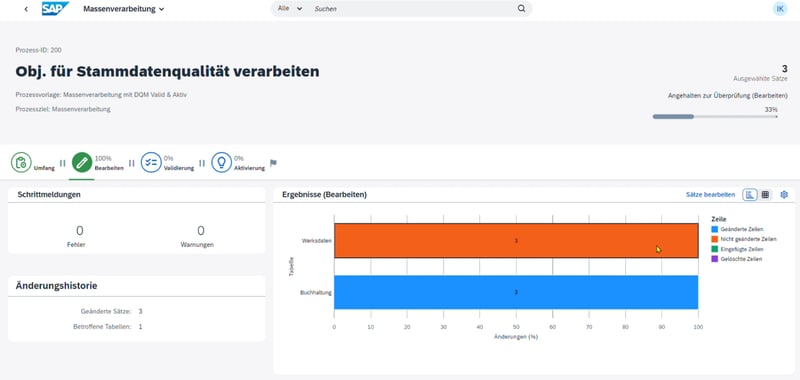Switch to chart view
Screen dimensions: 800x380
point(749,194)
